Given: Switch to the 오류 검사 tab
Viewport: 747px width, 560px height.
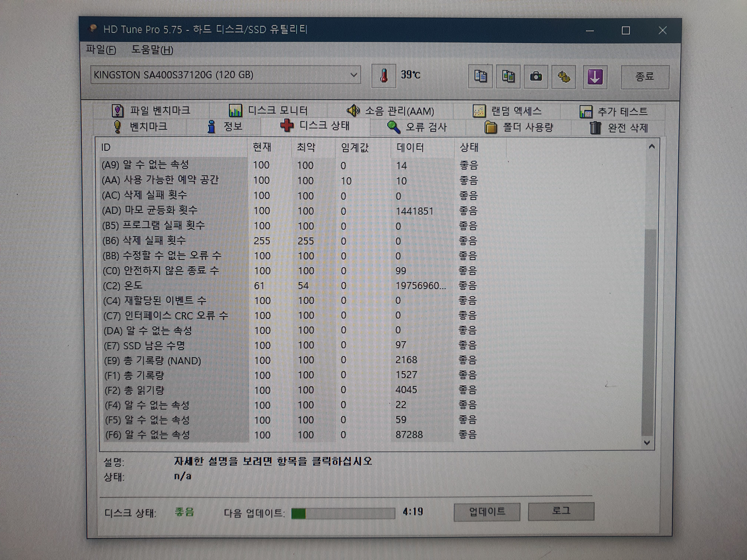Looking at the screenshot, I should [x=417, y=127].
